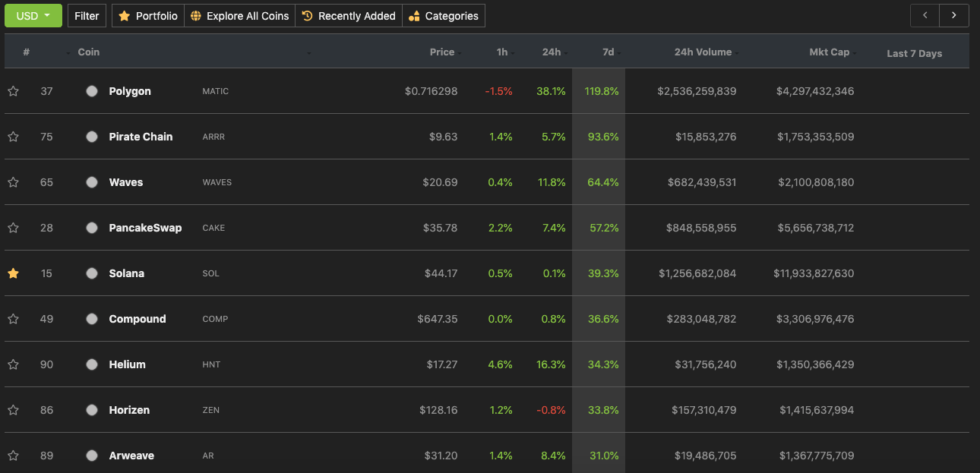
Task: Favorite Polygon using its star
Action: click(13, 91)
